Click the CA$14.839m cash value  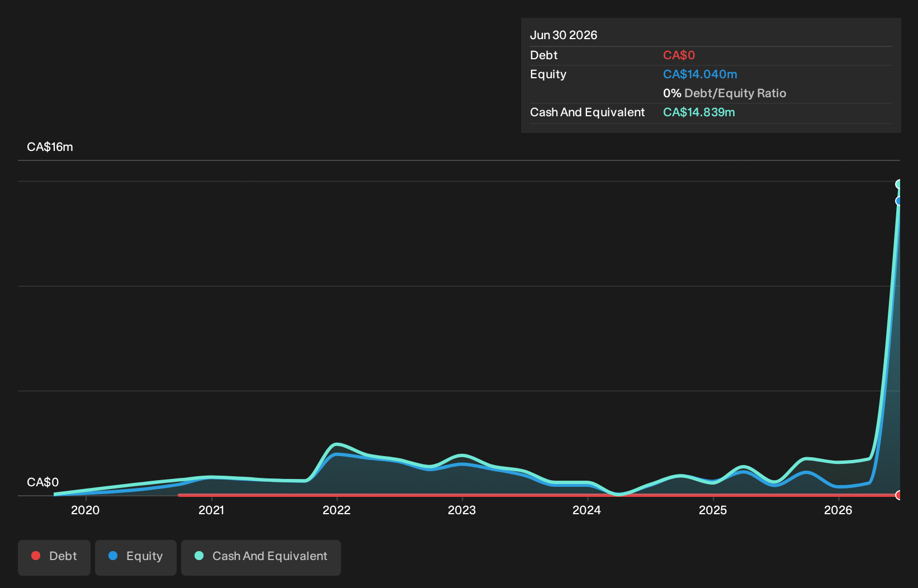tap(699, 112)
